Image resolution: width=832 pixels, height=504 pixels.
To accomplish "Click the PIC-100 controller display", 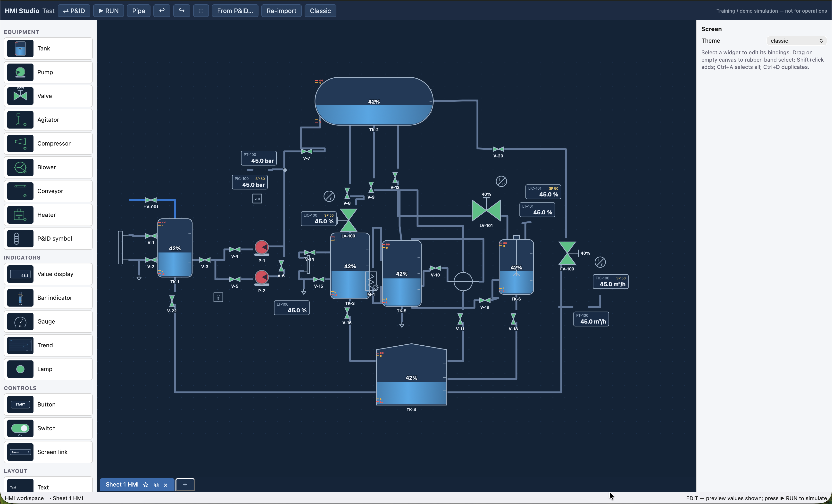I will 250,182.
